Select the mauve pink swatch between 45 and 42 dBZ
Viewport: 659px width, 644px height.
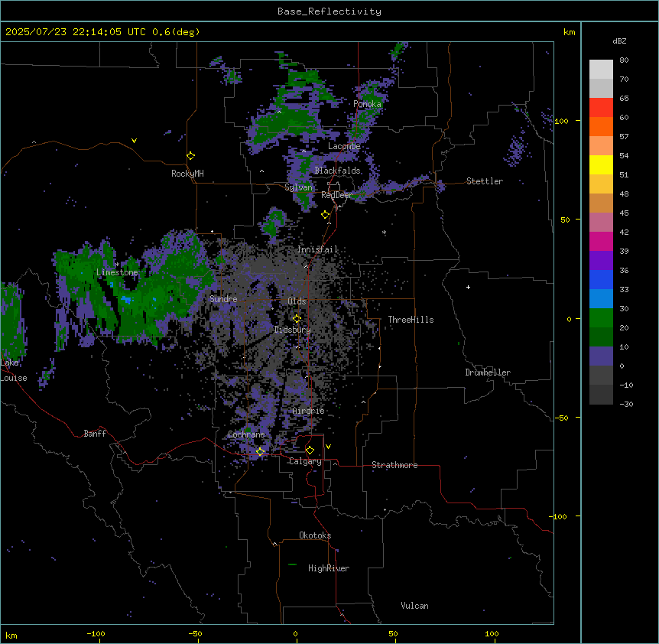click(601, 223)
